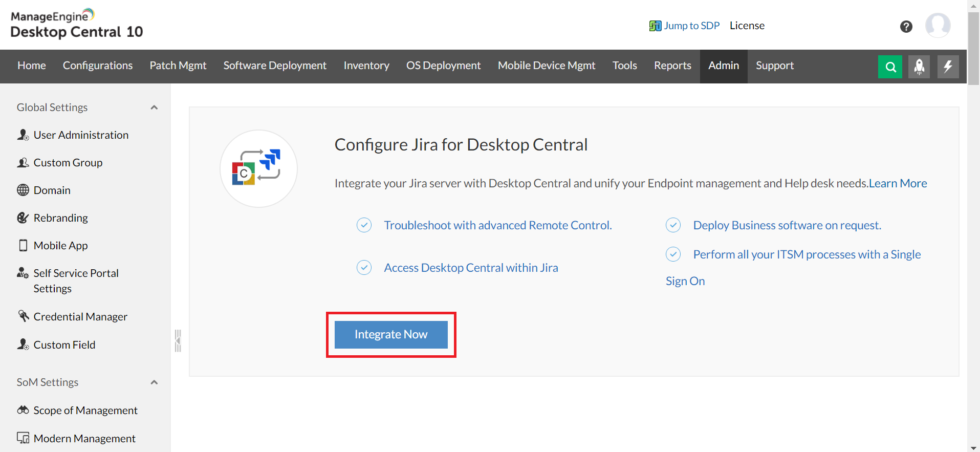Go to Domain settings
This screenshot has width=980, height=452.
(x=52, y=190)
